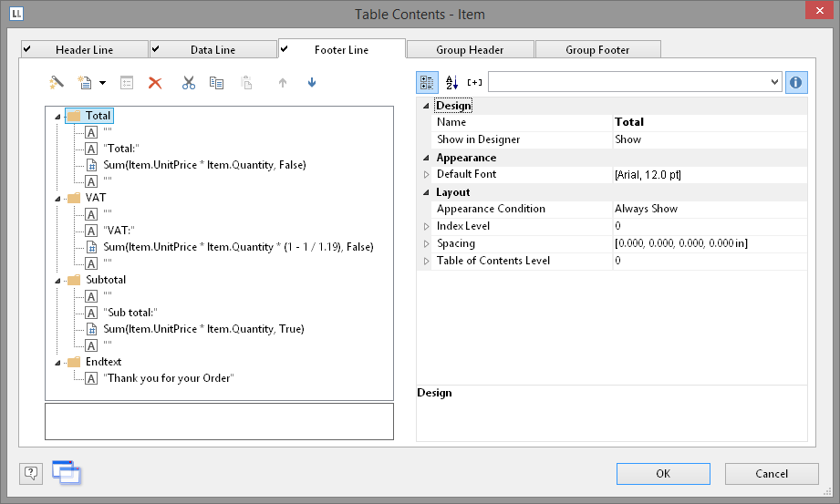Expand the Default Font property
The image size is (840, 504).
point(425,174)
